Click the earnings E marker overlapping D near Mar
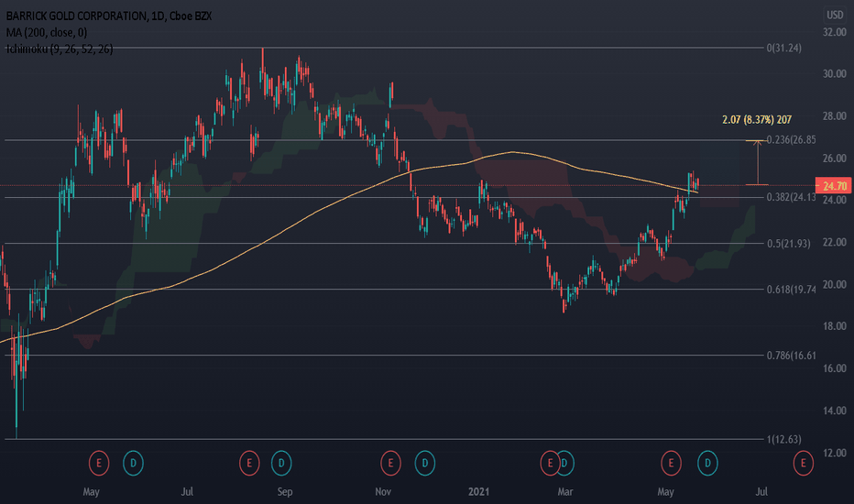The width and height of the screenshot is (854, 504). click(550, 464)
